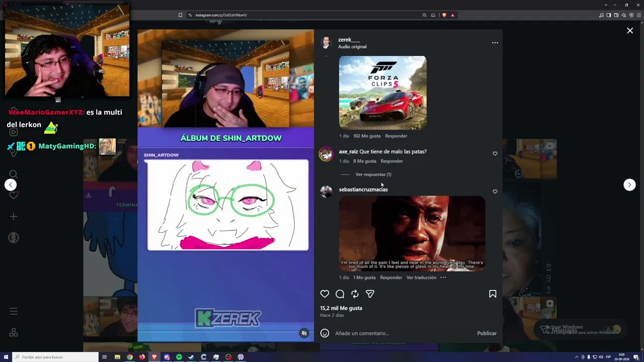Open File Explorer from the taskbar

(117, 357)
